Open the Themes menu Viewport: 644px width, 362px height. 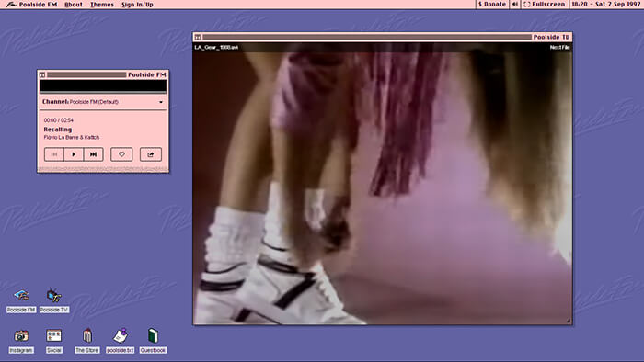click(102, 5)
